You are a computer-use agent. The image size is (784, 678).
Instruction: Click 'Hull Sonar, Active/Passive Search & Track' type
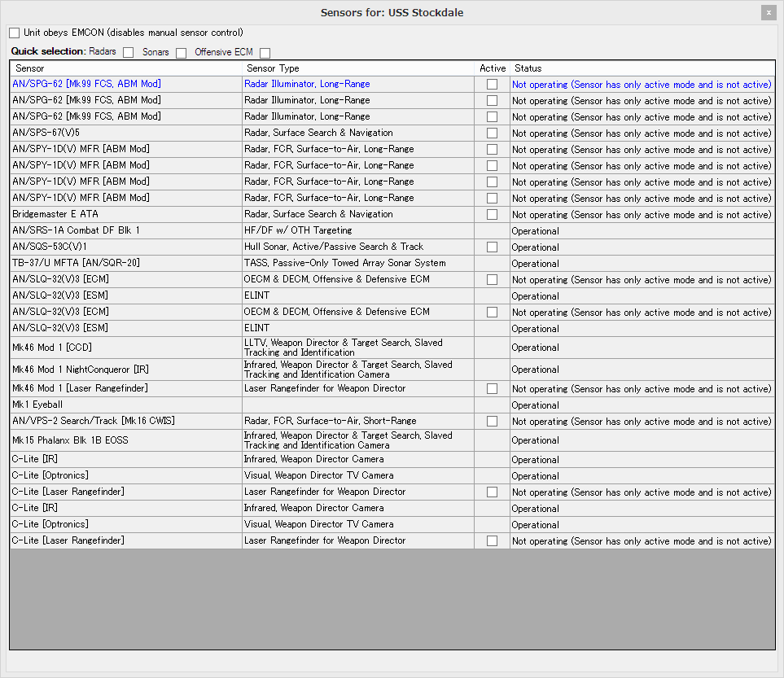click(334, 247)
